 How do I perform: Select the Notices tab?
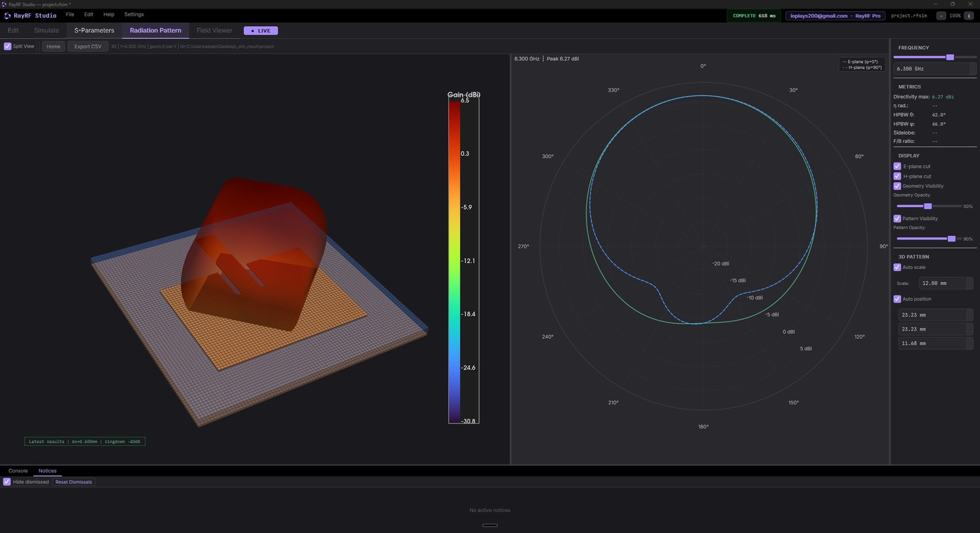48,471
